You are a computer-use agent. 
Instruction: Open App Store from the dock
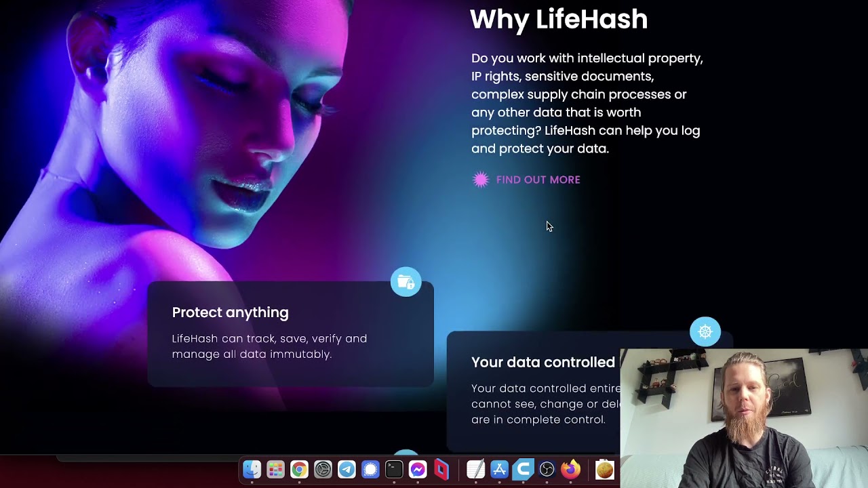pyautogui.click(x=500, y=469)
